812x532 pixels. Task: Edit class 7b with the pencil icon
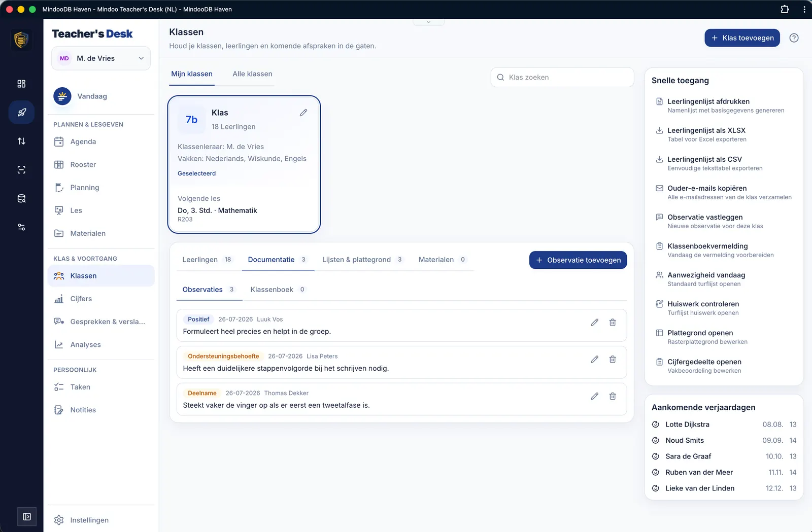(303, 113)
